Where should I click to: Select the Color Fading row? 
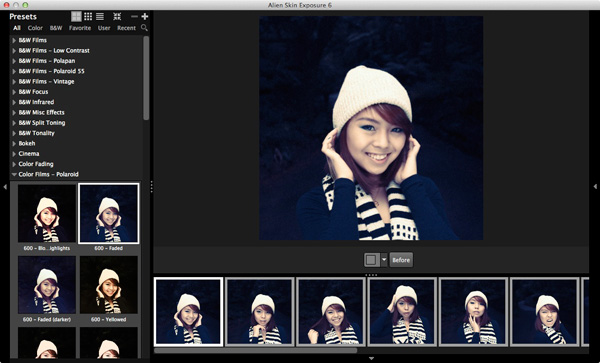click(76, 164)
